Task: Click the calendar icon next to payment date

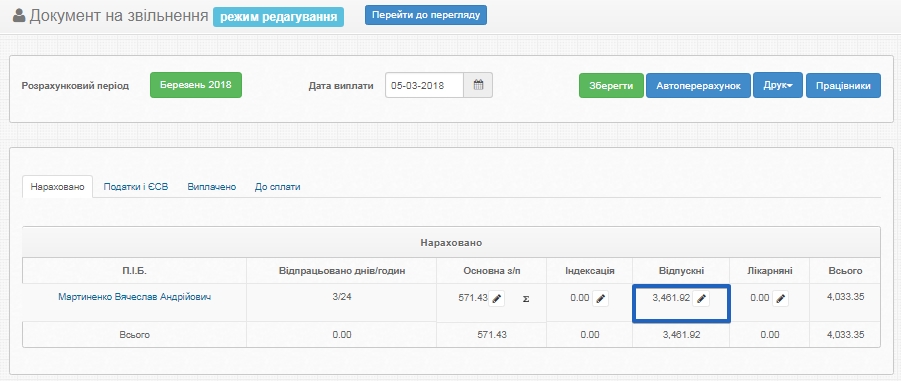Action: coord(478,85)
